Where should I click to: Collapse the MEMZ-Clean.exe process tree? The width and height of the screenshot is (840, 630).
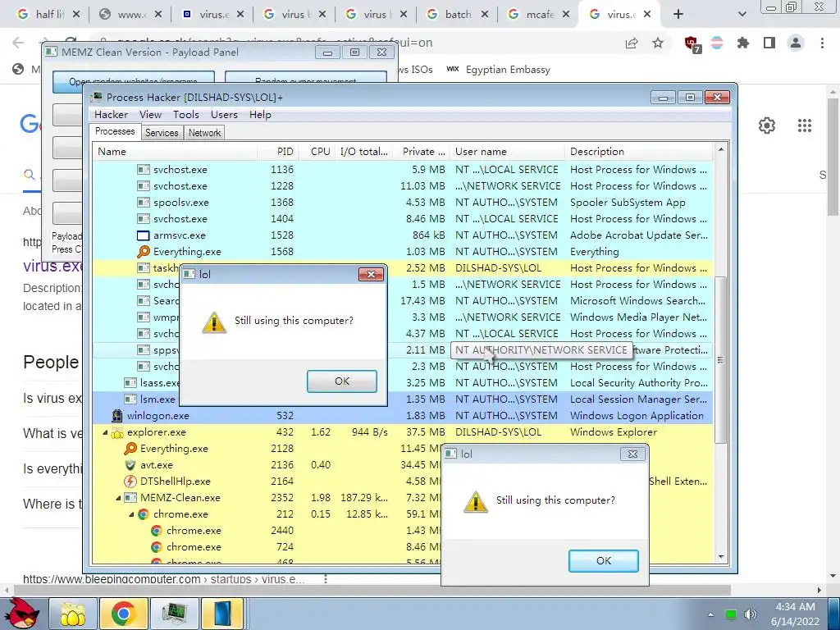[118, 498]
